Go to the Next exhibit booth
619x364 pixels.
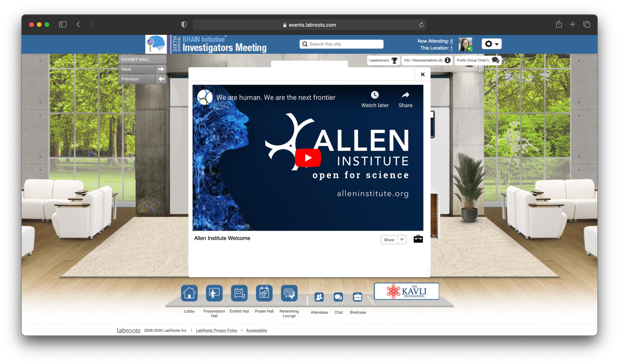coord(142,69)
